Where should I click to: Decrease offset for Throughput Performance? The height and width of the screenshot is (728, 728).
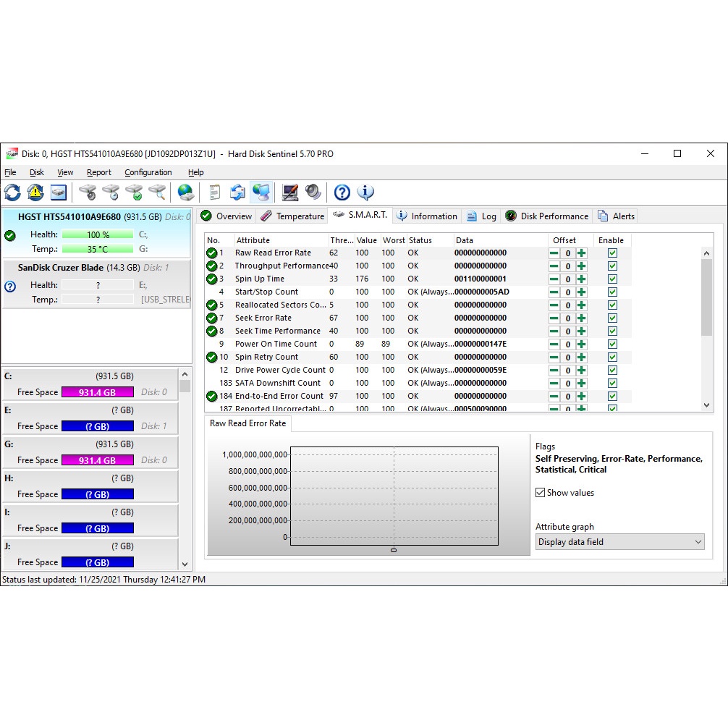[x=554, y=266]
